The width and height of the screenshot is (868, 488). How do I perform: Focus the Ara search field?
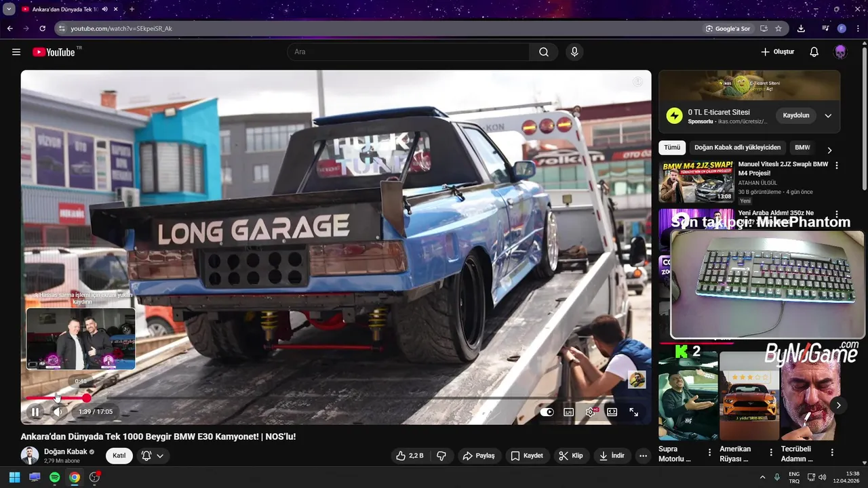408,52
